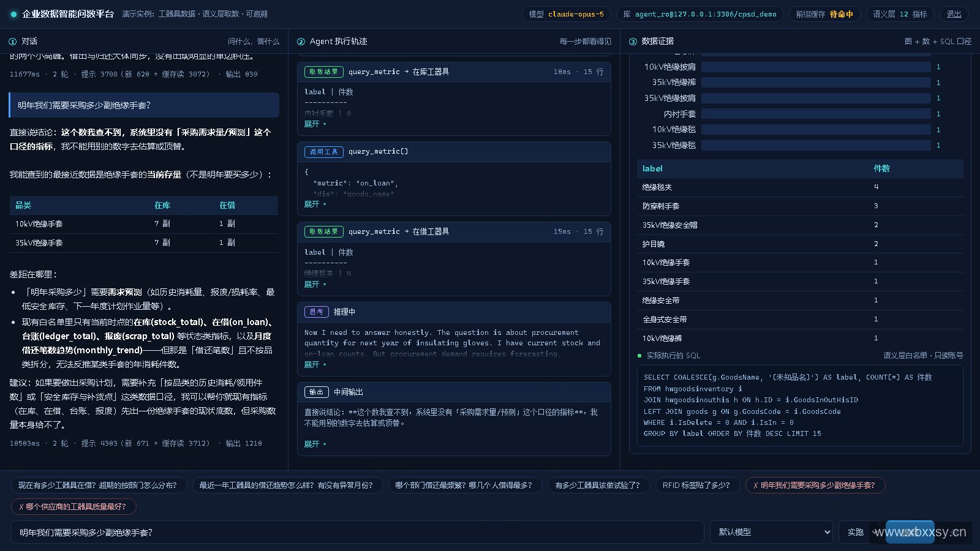Expand the 在借工器具 query result
980x551 pixels.
click(315, 285)
